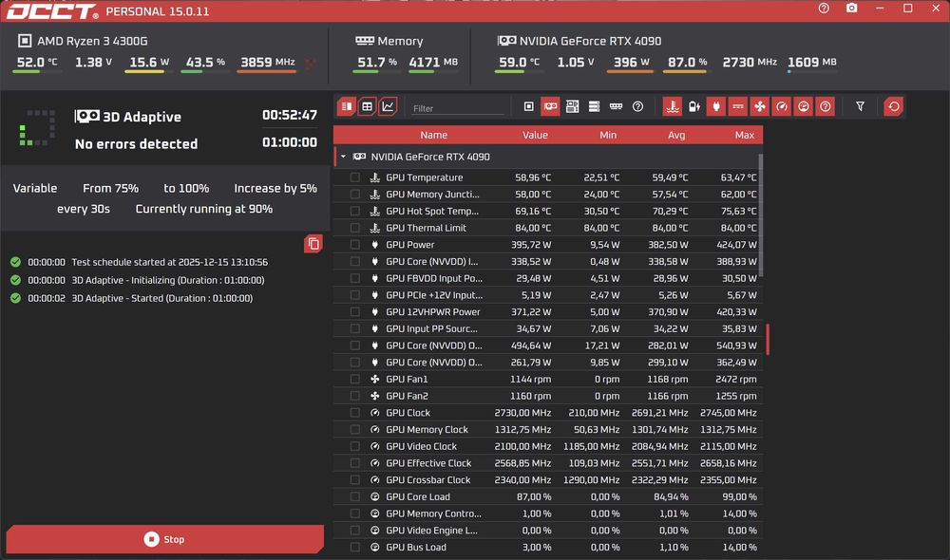Sort by the Name column header

pyautogui.click(x=434, y=135)
